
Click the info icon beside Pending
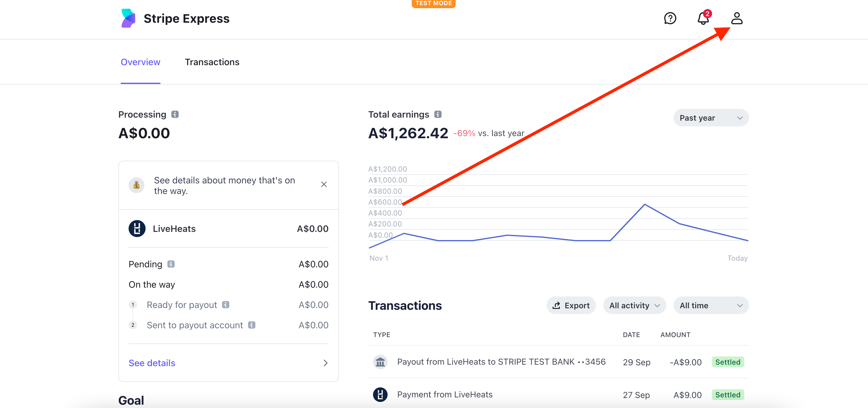click(x=171, y=264)
